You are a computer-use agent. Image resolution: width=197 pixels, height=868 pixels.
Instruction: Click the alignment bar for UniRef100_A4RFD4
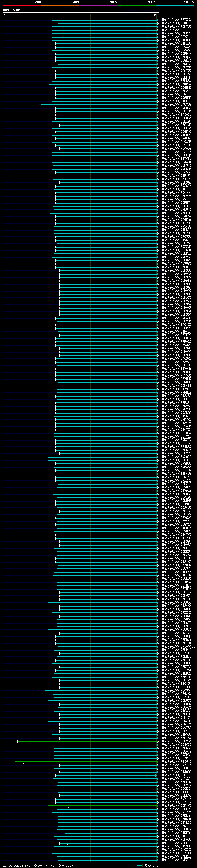[111, 833]
